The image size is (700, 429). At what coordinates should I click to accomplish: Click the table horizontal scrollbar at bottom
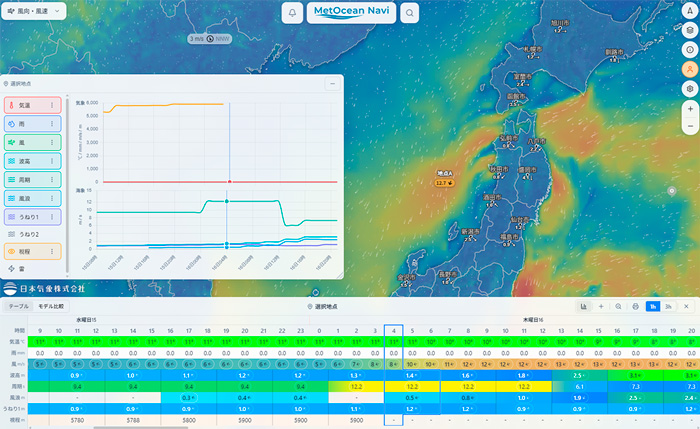coord(141,427)
